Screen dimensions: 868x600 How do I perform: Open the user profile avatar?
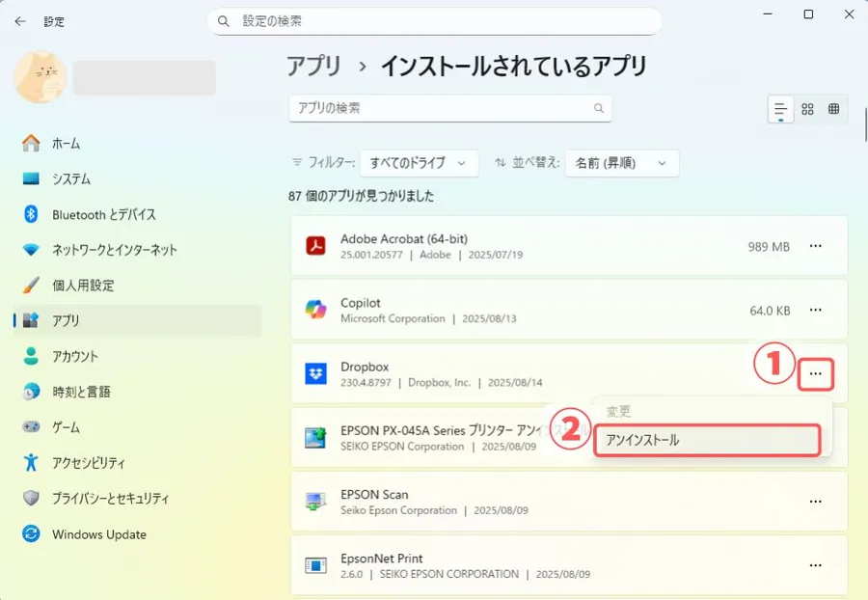pos(40,77)
